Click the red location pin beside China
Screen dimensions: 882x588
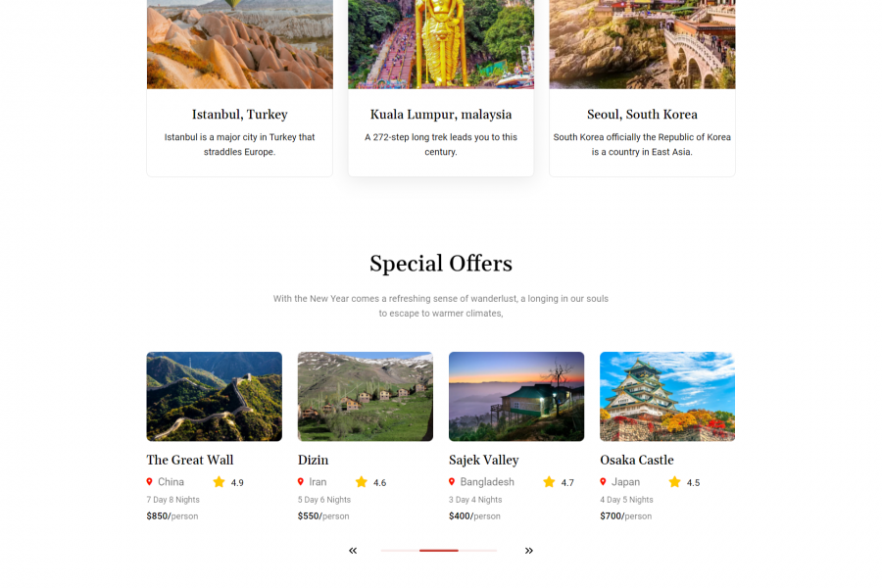pos(149,481)
